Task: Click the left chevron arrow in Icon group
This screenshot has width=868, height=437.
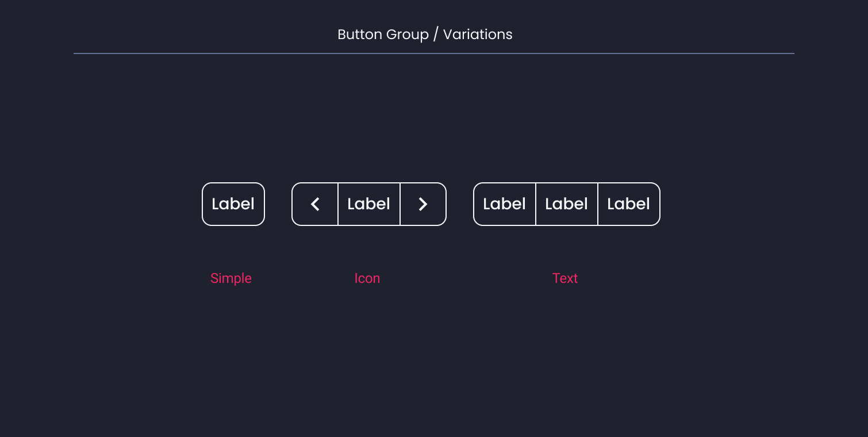Action: 315,204
